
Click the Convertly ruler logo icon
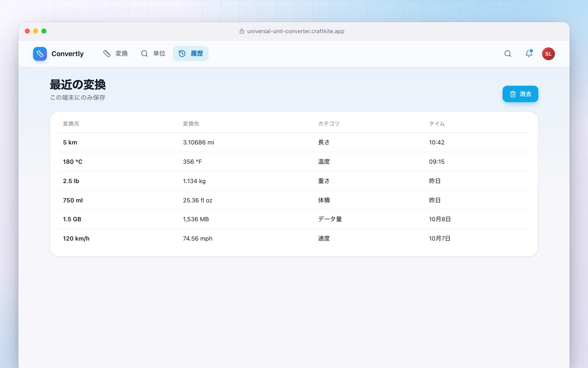click(40, 54)
